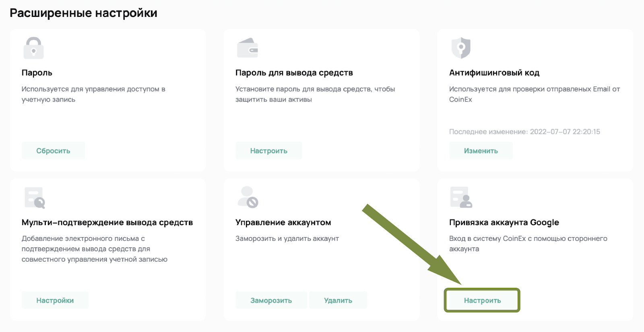Click the Последнее изменение timestamp text
The width and height of the screenshot is (644, 332).
point(524,131)
